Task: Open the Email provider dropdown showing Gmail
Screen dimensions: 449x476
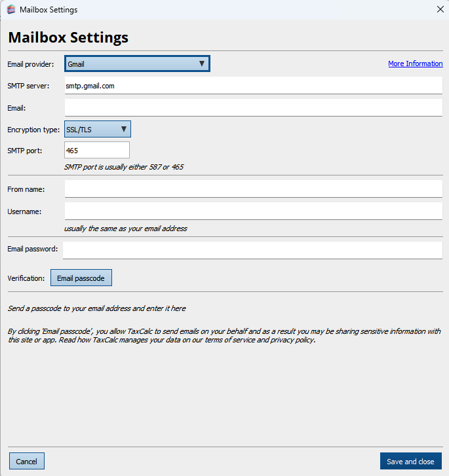Action: 137,64
